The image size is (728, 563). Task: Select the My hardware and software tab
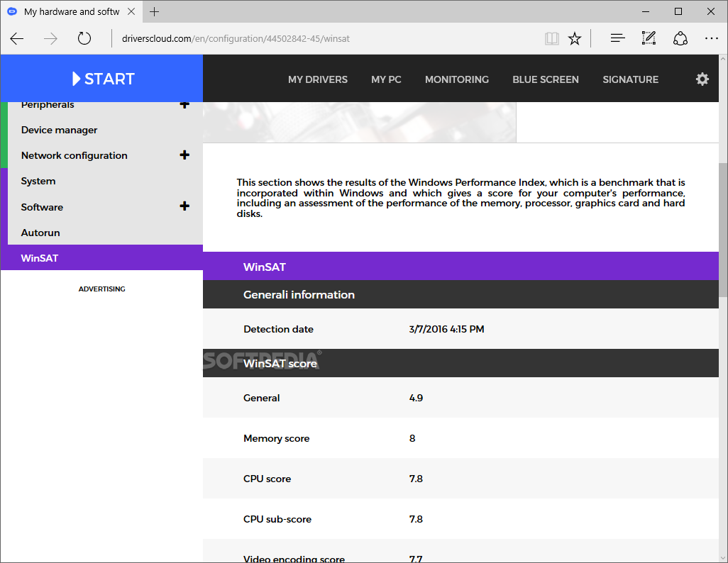point(72,11)
